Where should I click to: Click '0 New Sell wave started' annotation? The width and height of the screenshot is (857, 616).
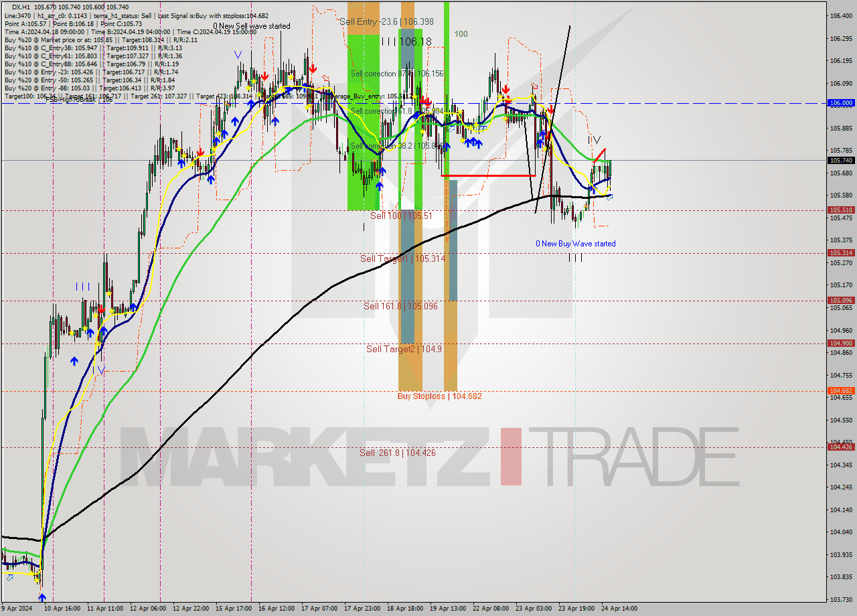252,26
